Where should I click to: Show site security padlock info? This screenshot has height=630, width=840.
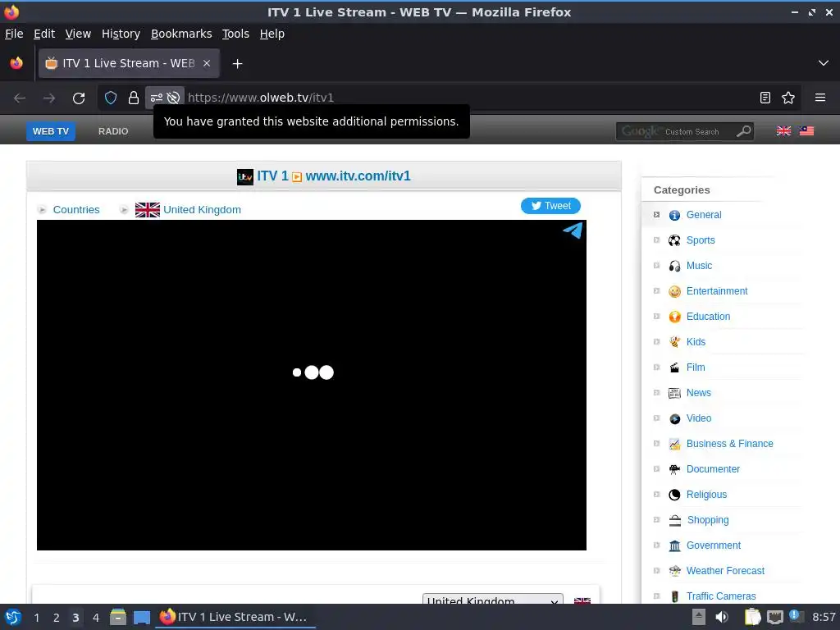click(x=134, y=98)
